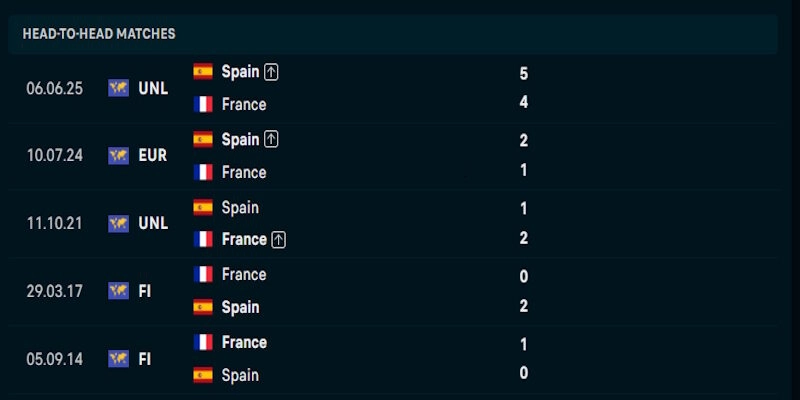Click the advancement arrow icon next to Spain, 10.07.24
The image size is (800, 400).
point(271,140)
